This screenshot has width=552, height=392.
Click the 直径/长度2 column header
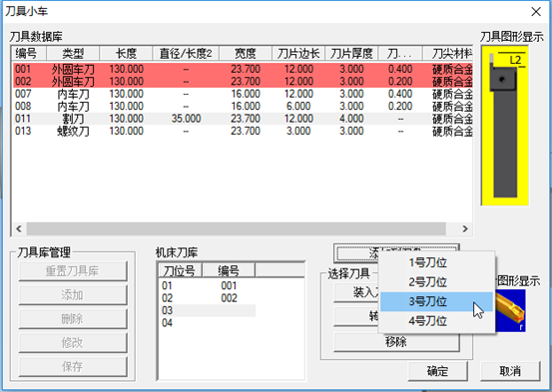[186, 54]
